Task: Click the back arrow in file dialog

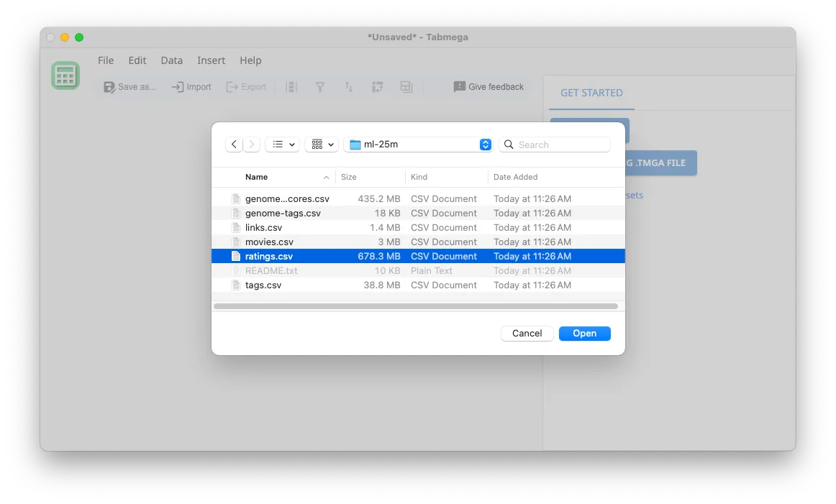Action: point(234,144)
